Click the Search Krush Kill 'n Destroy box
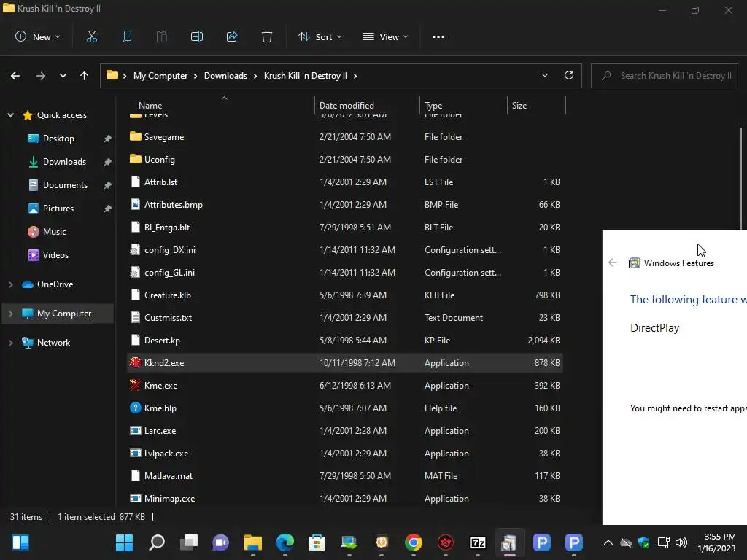Viewport: 747px width, 560px height. point(664,76)
